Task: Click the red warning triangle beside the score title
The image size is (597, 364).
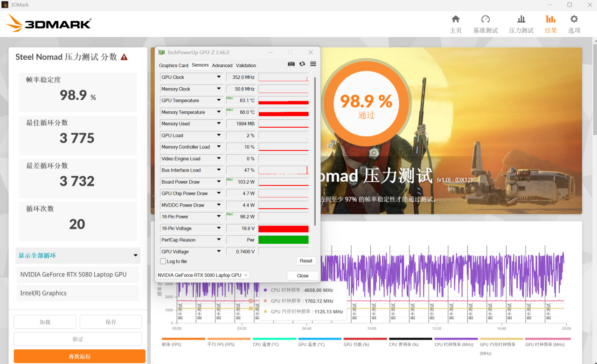Action: [x=124, y=57]
